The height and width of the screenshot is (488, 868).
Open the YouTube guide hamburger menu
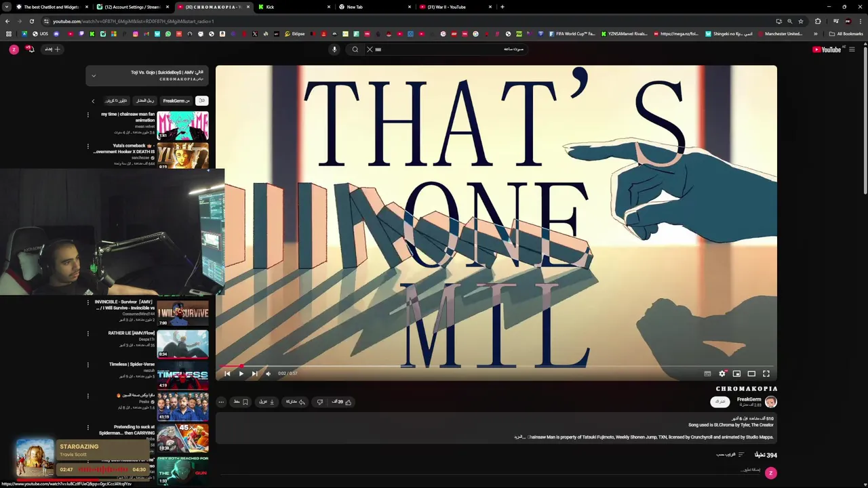pyautogui.click(x=852, y=49)
